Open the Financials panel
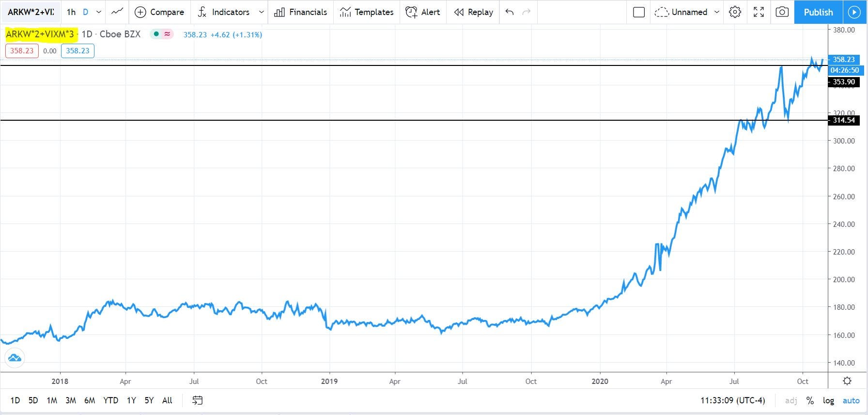 [301, 12]
